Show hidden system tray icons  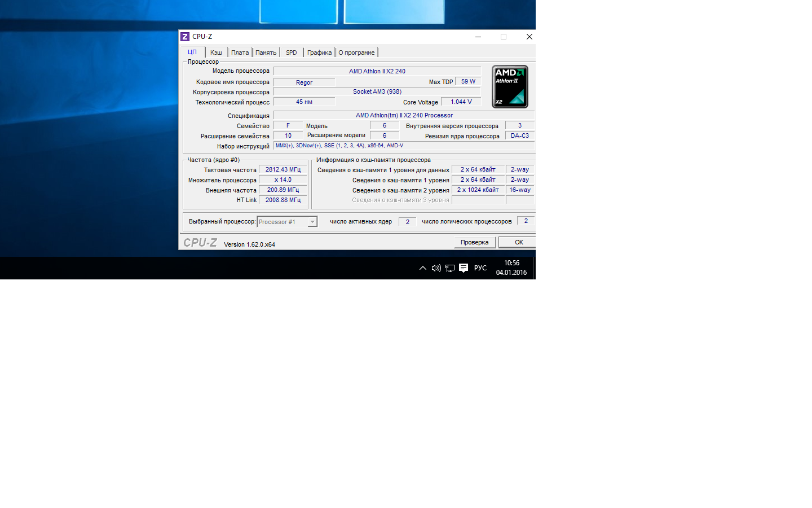[423, 268]
